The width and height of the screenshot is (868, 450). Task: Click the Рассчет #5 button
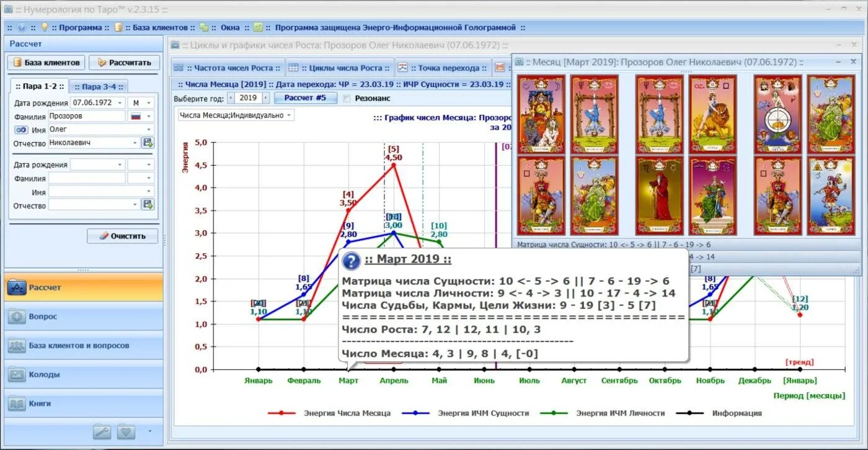(x=306, y=98)
